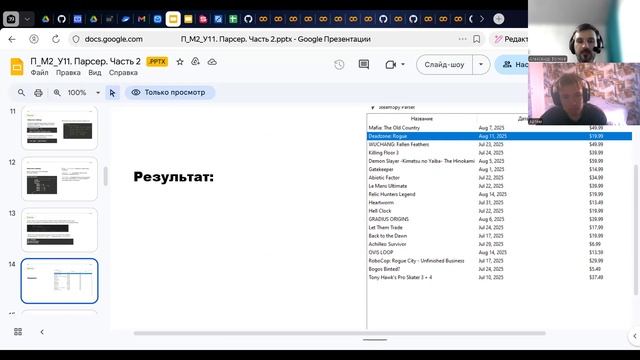Bookmark this page icon
This screenshot has width=640, height=360.
[476, 39]
